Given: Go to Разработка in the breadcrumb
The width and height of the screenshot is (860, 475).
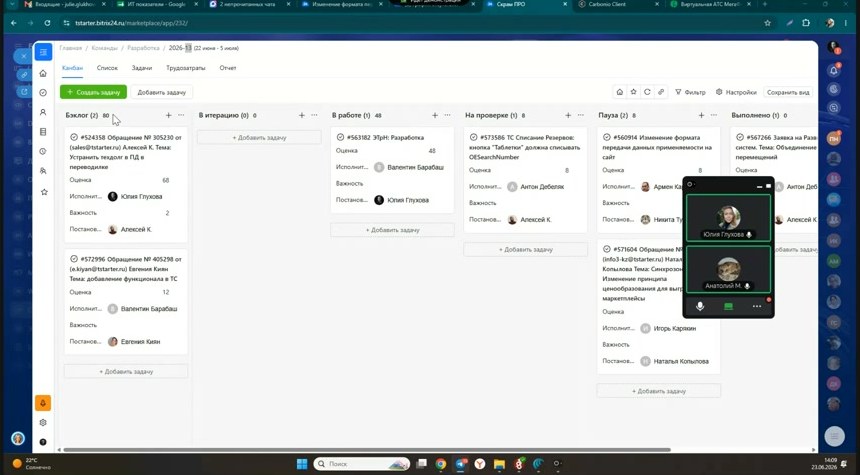Looking at the screenshot, I should click(x=143, y=48).
